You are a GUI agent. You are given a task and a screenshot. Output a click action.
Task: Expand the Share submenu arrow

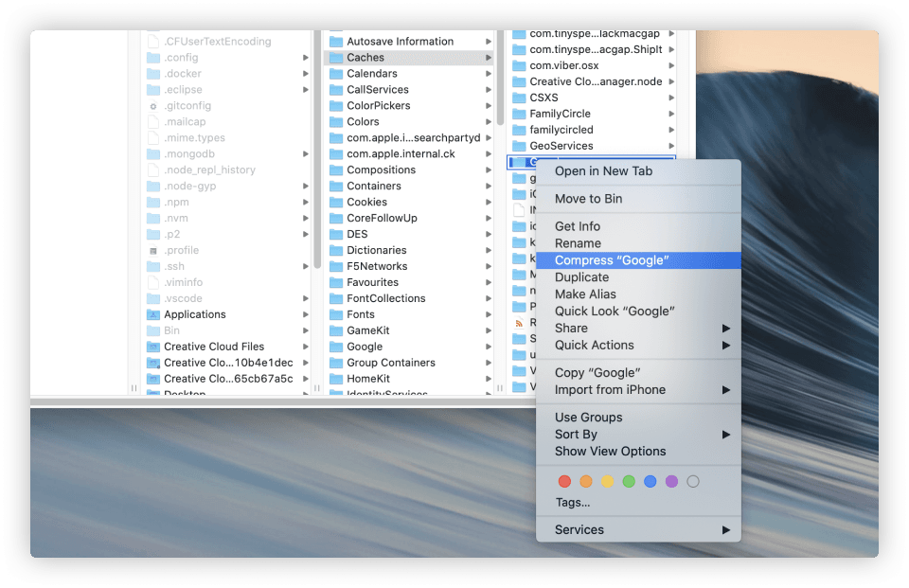[726, 329]
